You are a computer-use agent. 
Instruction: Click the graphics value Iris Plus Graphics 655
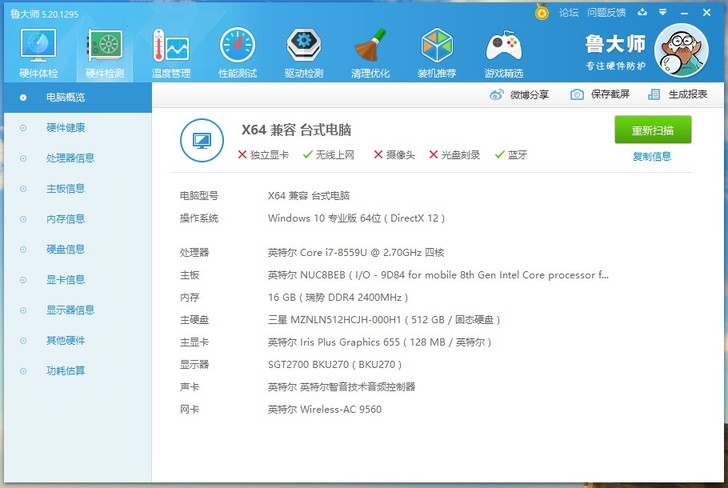(379, 342)
